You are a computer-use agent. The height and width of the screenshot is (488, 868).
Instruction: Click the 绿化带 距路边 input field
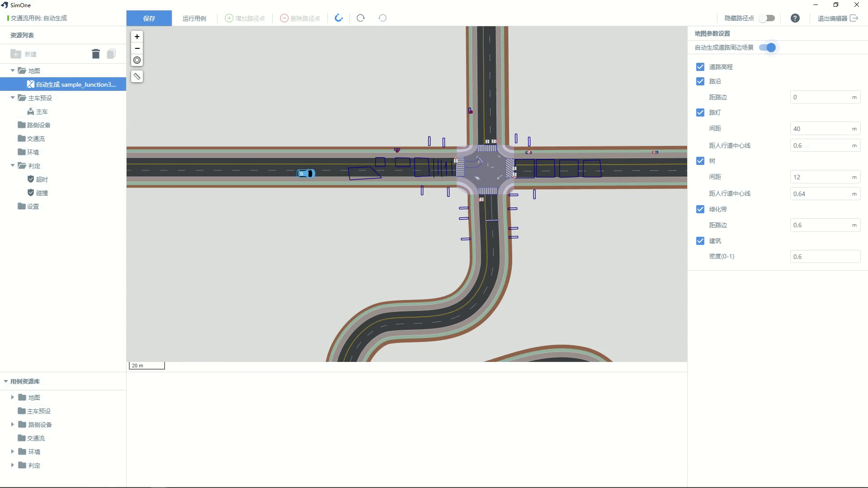[x=825, y=225]
